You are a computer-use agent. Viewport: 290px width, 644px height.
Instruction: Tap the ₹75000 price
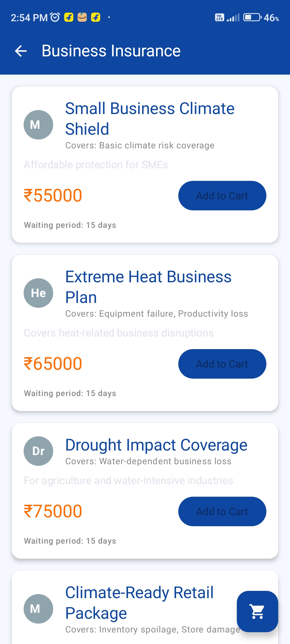(x=53, y=511)
